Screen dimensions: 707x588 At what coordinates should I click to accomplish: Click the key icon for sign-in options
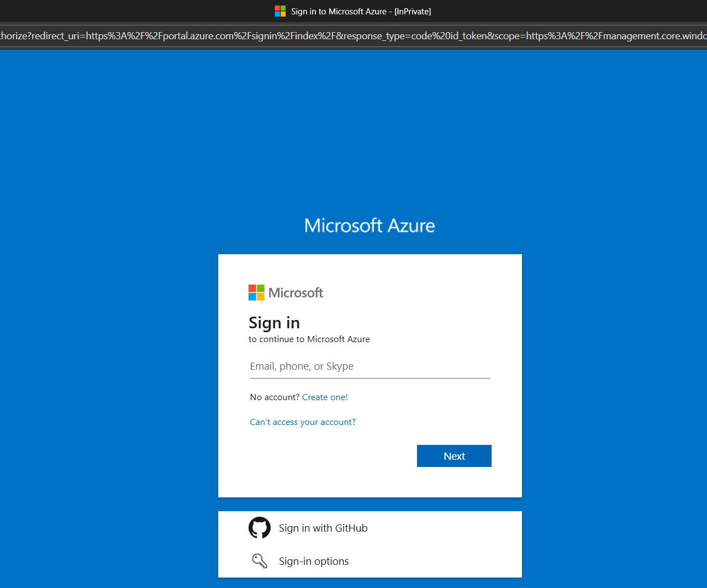[260, 561]
